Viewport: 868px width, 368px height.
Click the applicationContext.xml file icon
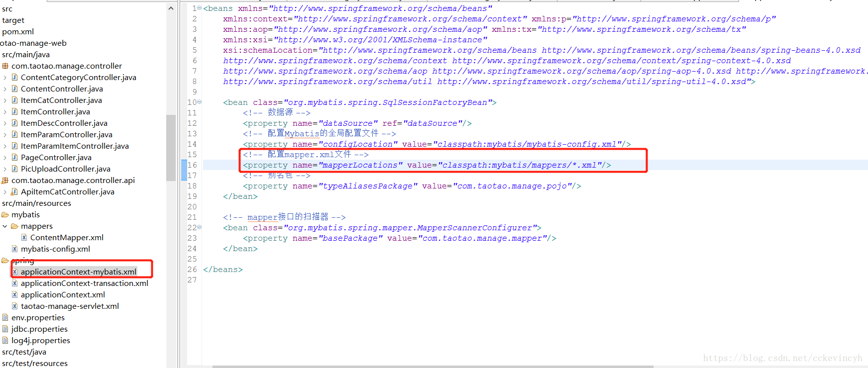pyautogui.click(x=15, y=294)
